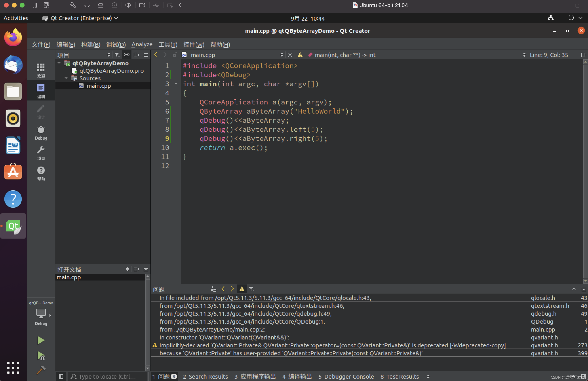Switch to the Search Results tab
This screenshot has width=588, height=381.
tap(205, 377)
